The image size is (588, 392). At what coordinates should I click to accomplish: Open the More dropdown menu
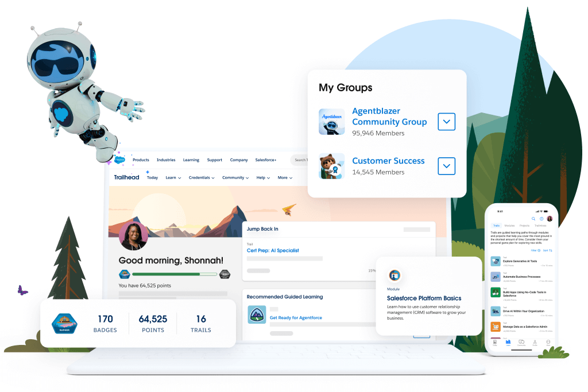[285, 178]
